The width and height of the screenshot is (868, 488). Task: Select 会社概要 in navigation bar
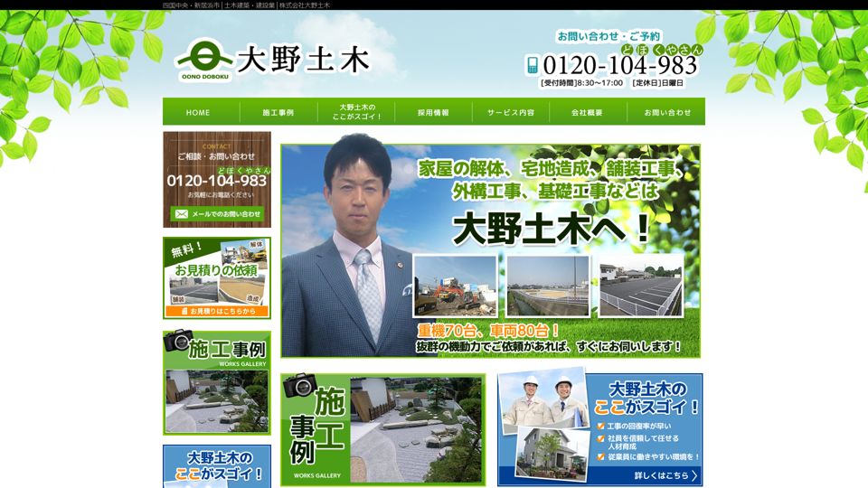[588, 113]
